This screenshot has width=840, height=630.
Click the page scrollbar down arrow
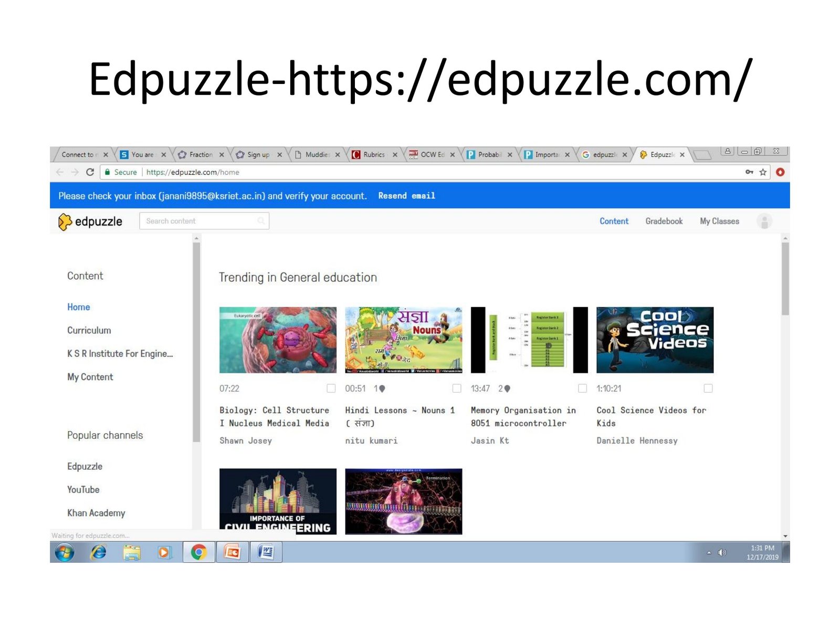point(785,536)
